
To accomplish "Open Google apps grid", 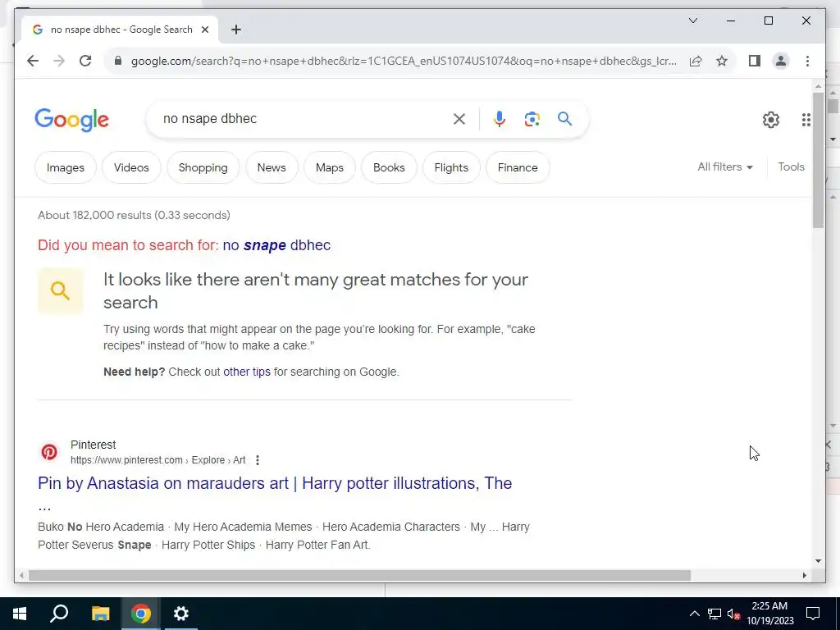I will tap(806, 120).
